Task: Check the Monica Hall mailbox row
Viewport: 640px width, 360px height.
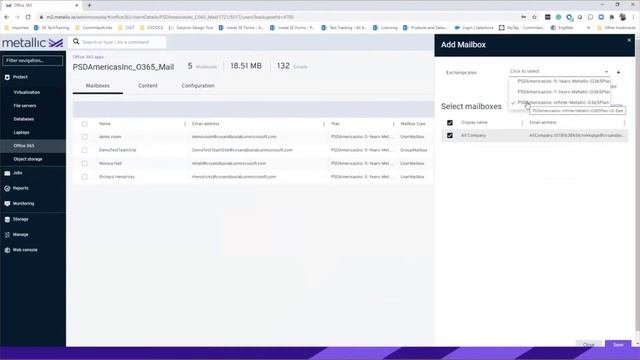Action: pyautogui.click(x=84, y=164)
